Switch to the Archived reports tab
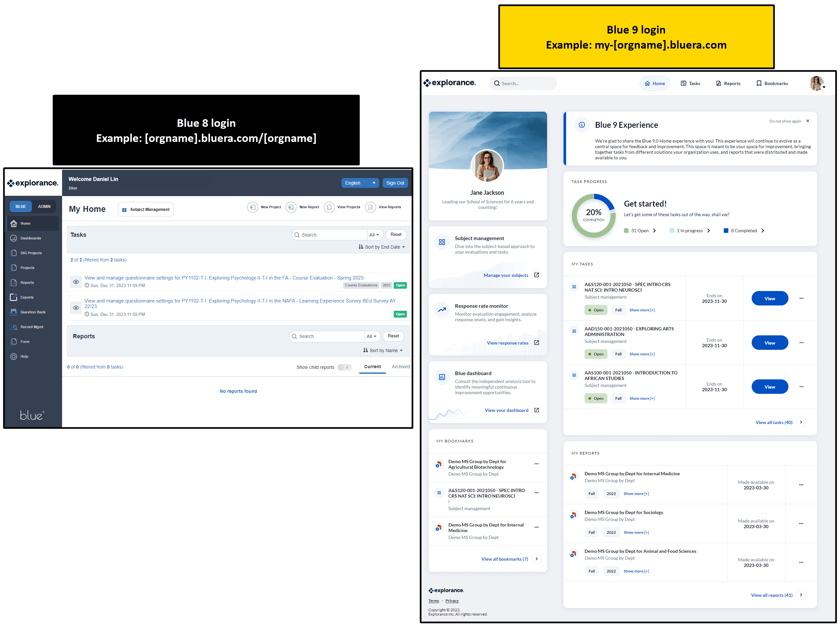Image resolution: width=840 pixels, height=629 pixels. pyautogui.click(x=401, y=367)
